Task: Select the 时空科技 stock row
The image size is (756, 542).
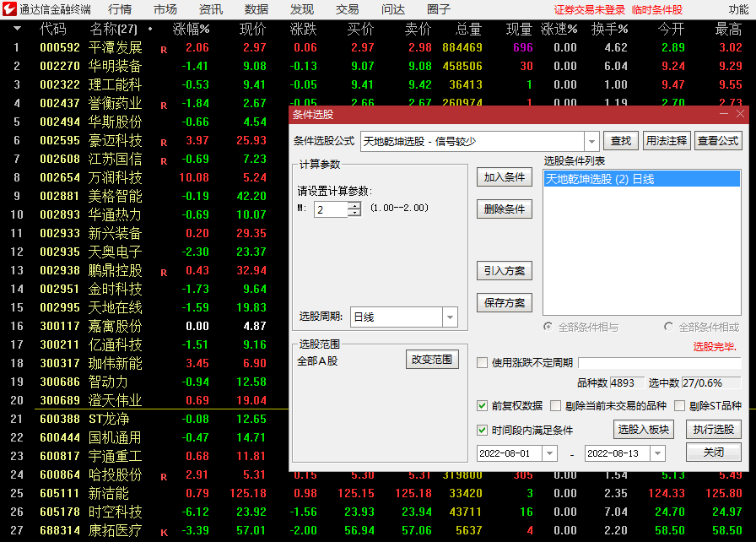Action: coord(378,512)
